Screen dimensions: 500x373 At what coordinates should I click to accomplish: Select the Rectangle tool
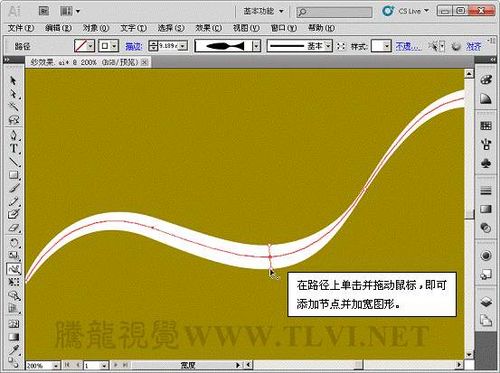click(x=14, y=175)
